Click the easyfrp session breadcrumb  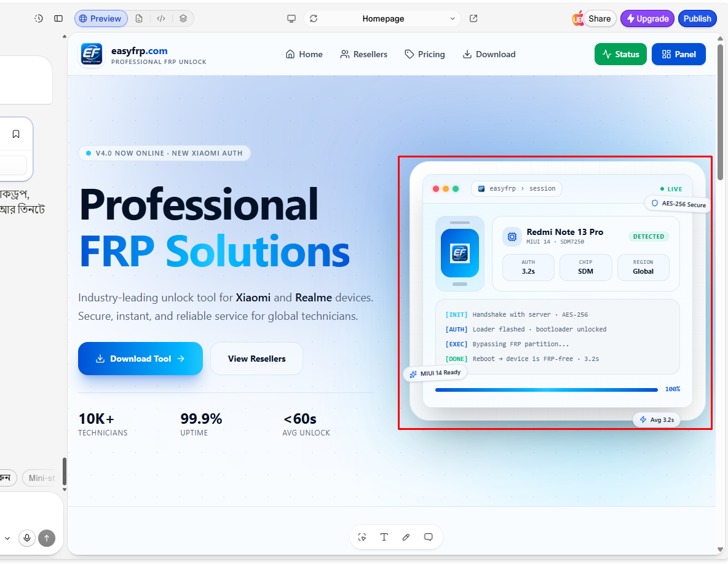(516, 189)
